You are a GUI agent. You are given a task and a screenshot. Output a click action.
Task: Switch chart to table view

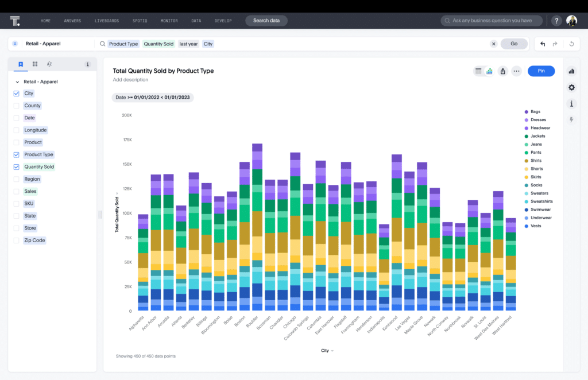(478, 71)
